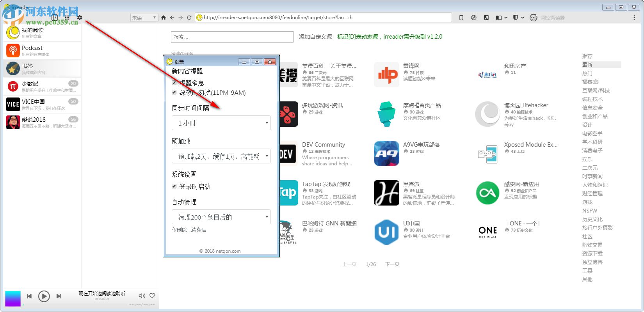Viewport: 644px width, 312px height.
Task: Select the 独立博客 category
Action: click(592, 262)
